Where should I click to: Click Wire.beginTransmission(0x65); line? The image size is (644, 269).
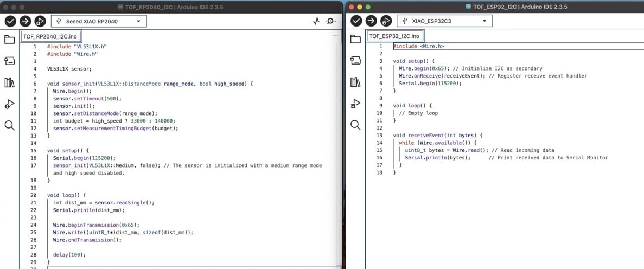coord(96,225)
